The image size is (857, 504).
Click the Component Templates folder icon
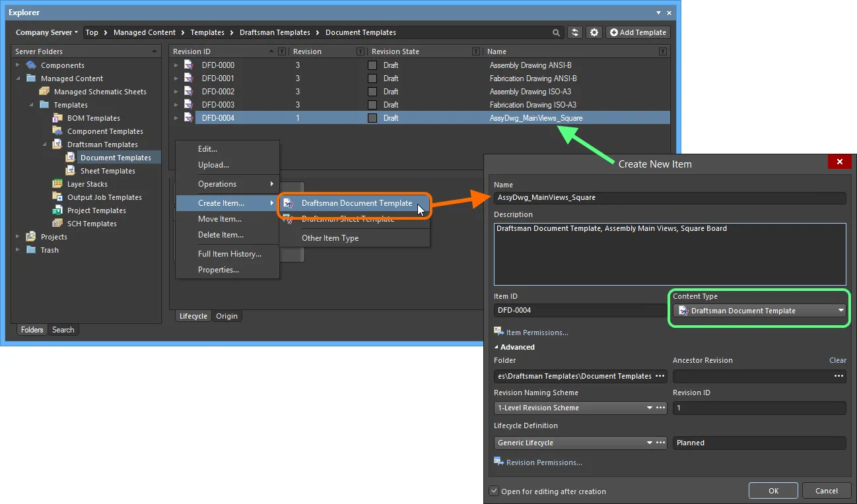[57, 131]
